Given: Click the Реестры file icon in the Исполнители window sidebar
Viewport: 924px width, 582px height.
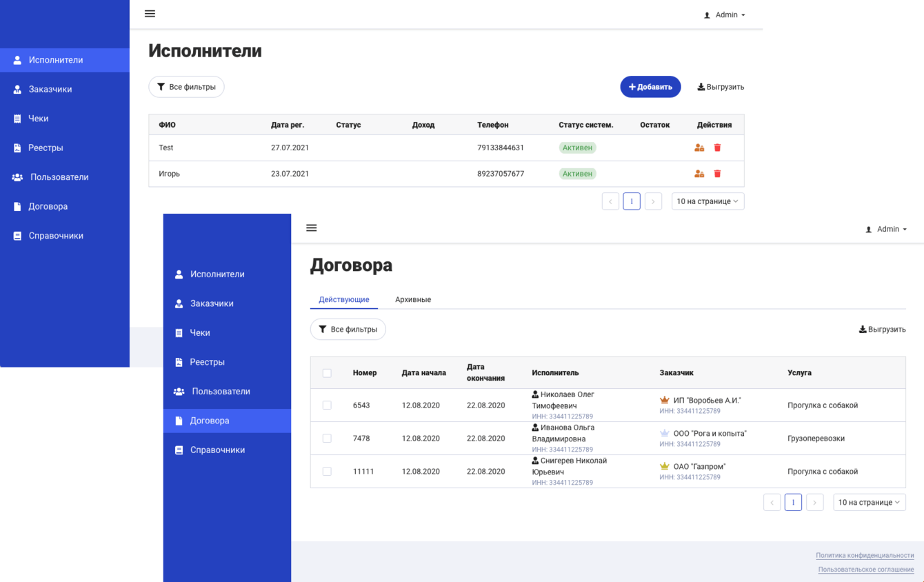Looking at the screenshot, I should pos(17,148).
